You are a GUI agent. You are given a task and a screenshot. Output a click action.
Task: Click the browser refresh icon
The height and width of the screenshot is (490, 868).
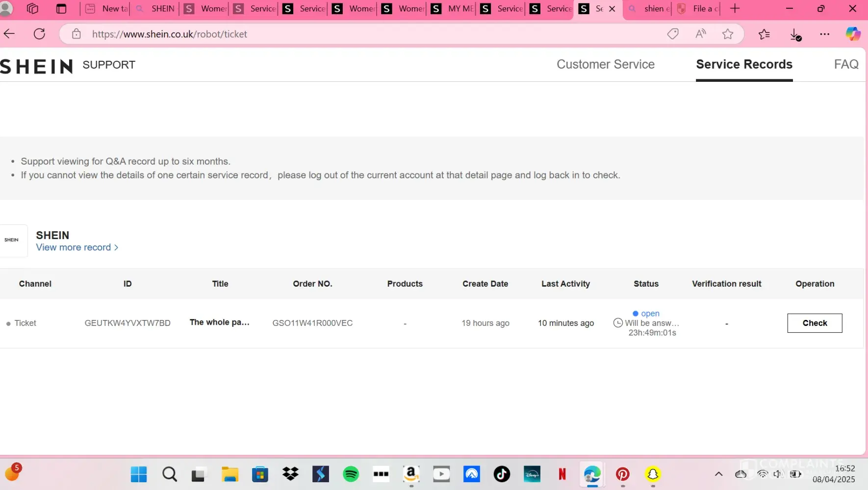(x=39, y=34)
